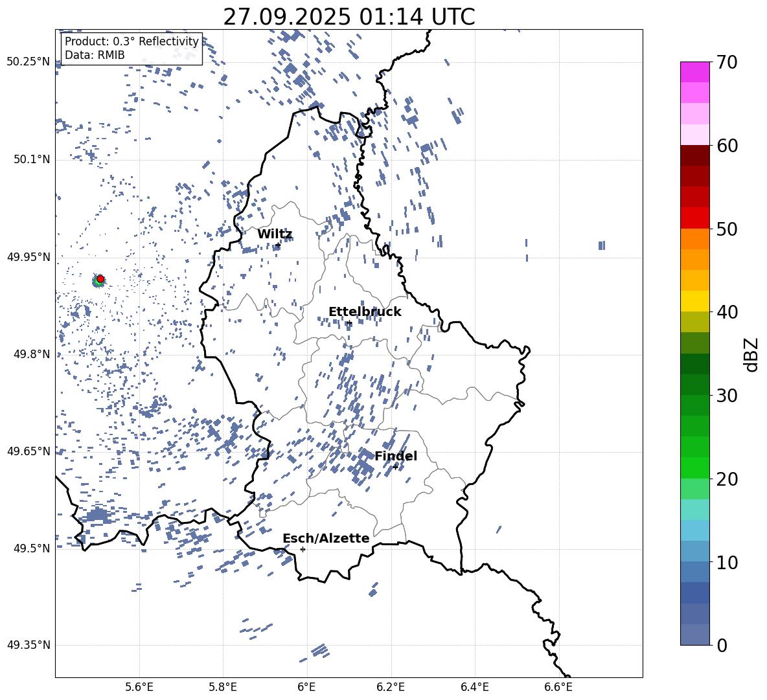Click the 50.25°N latitude label
This screenshot has height=700, width=767.
[x=29, y=62]
